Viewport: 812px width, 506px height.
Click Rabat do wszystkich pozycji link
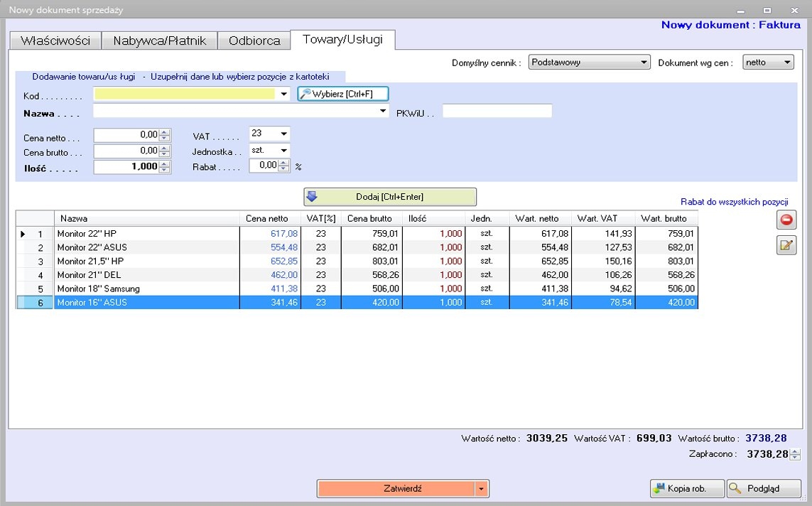point(734,202)
